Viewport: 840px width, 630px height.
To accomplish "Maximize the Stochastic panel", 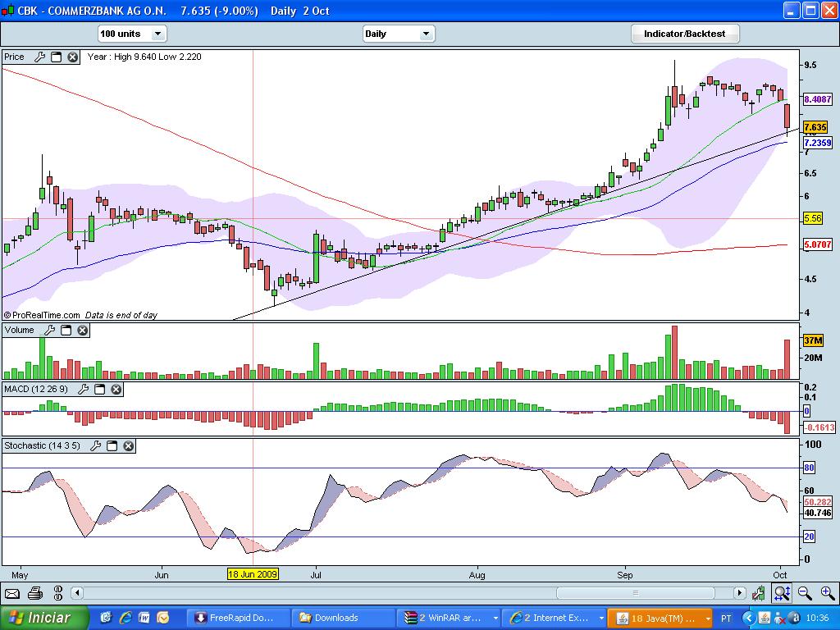I will click(x=112, y=445).
